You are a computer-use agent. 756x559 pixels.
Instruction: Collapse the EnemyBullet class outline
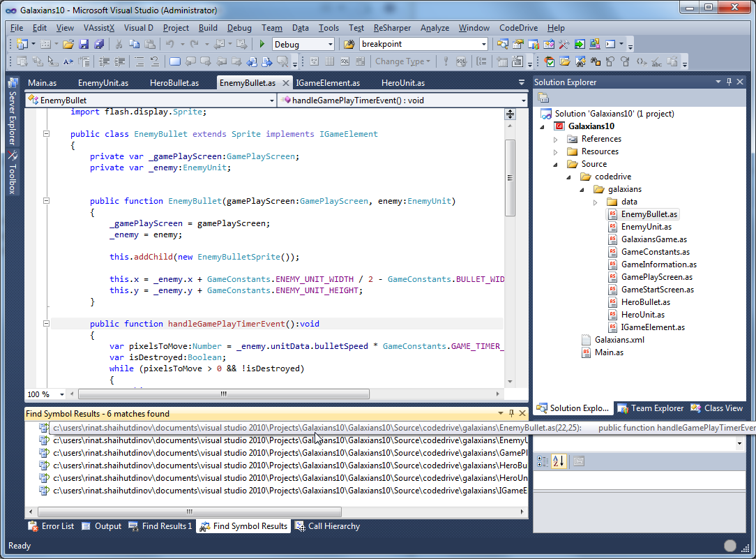46,133
